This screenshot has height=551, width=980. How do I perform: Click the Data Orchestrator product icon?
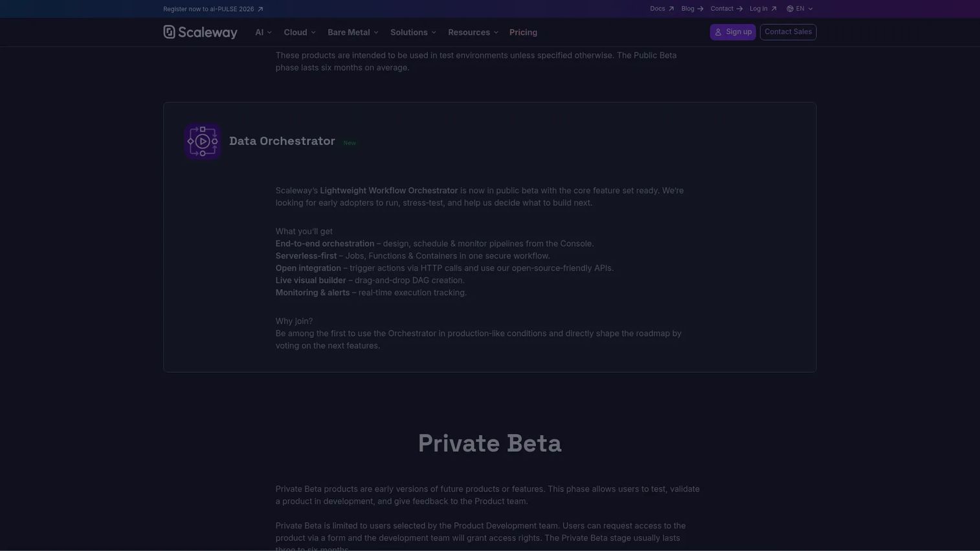pos(203,141)
